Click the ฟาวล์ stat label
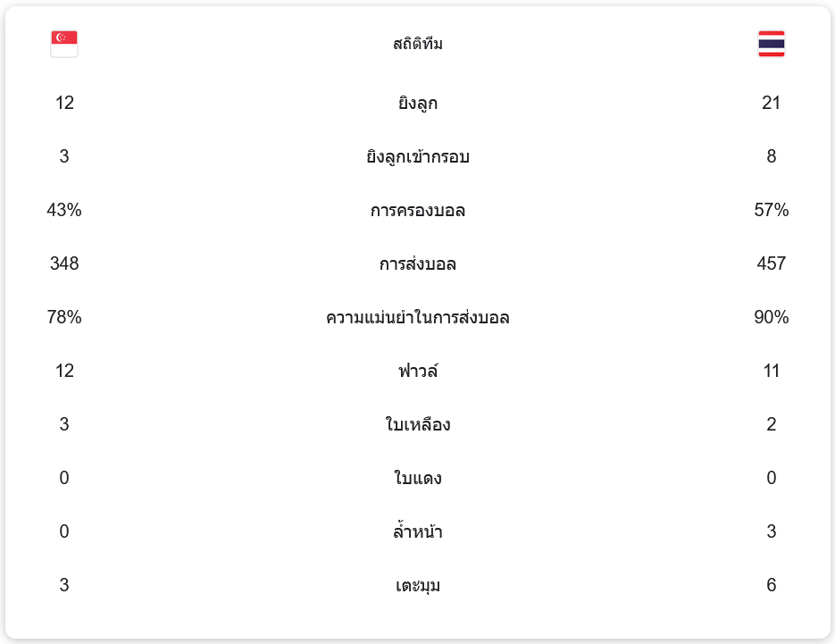The height and width of the screenshot is (644, 835). coord(418,371)
